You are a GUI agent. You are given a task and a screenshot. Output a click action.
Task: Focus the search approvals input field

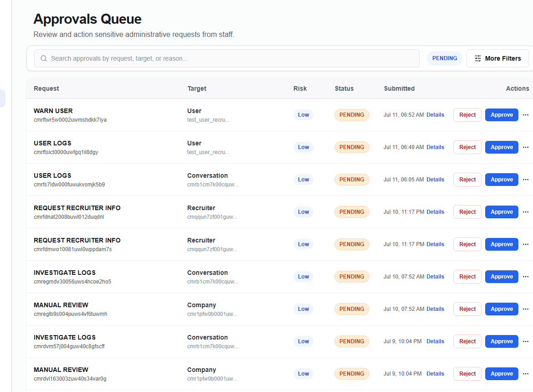point(227,58)
